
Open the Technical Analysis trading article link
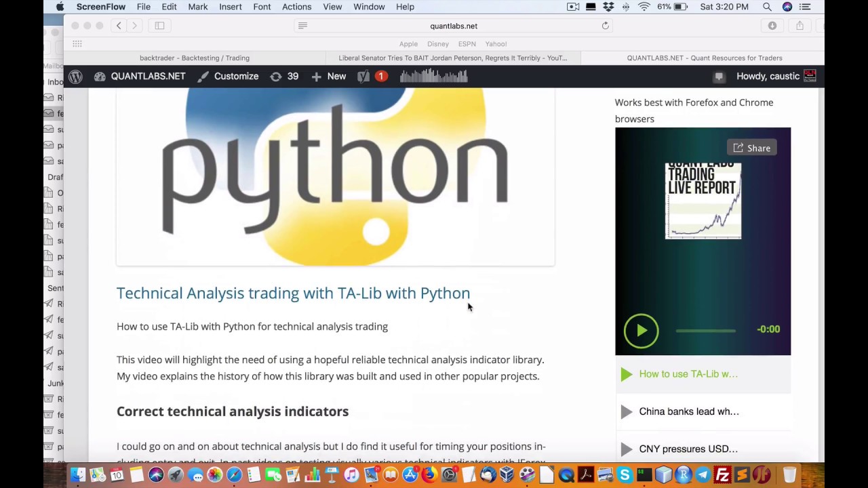click(x=293, y=293)
